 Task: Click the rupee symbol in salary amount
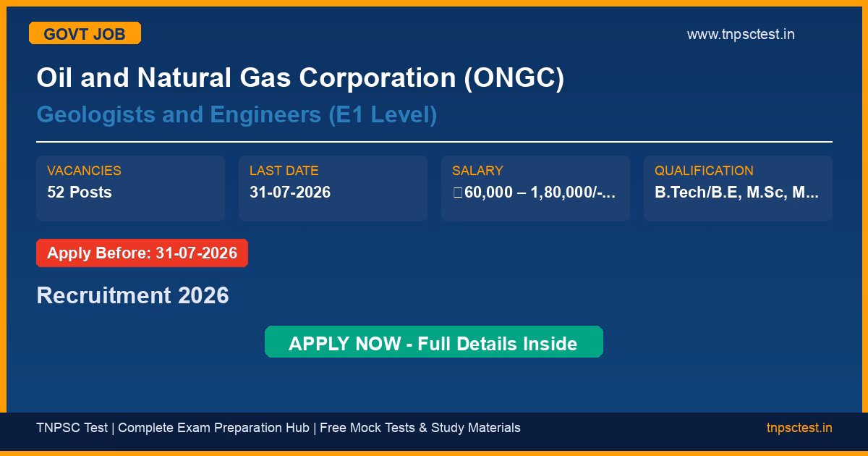pyautogui.click(x=458, y=193)
